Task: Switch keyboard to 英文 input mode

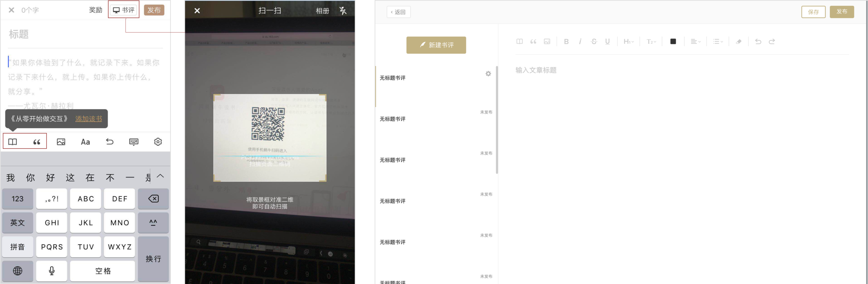Action: (17, 222)
